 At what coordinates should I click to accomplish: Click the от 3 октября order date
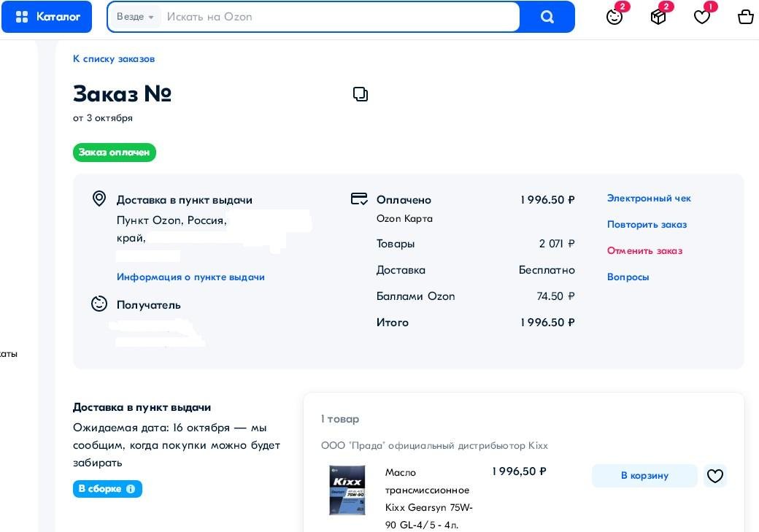click(x=103, y=118)
